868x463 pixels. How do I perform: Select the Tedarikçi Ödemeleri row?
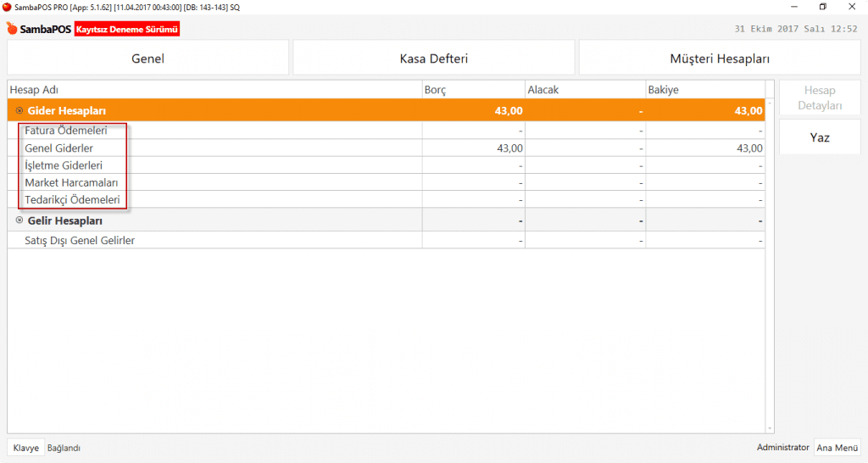[x=72, y=200]
